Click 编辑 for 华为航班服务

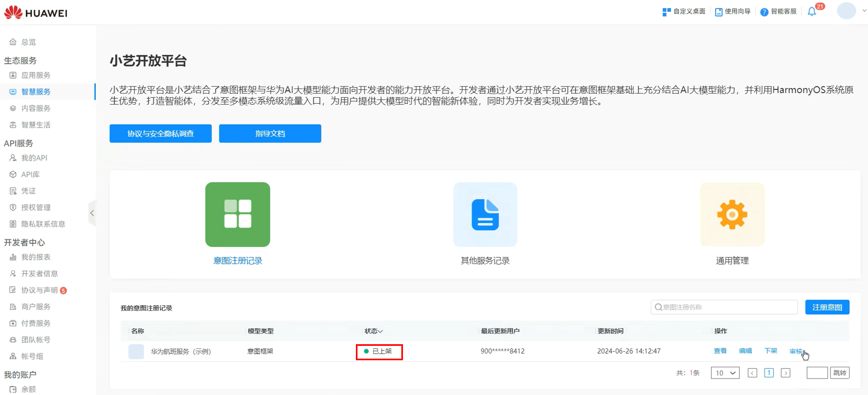pos(745,351)
